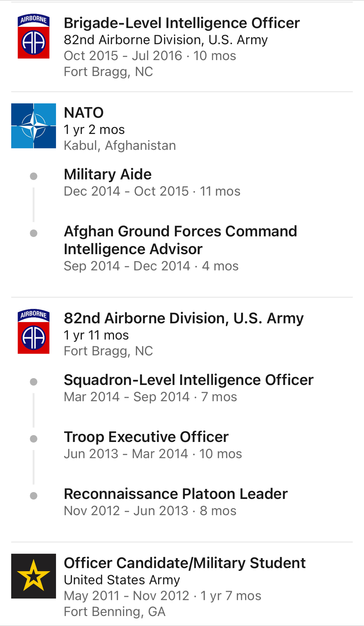Tap the 82nd Airborne logo in the 1 yr 11 mos entry
This screenshot has height=626, width=364.
coord(33,331)
